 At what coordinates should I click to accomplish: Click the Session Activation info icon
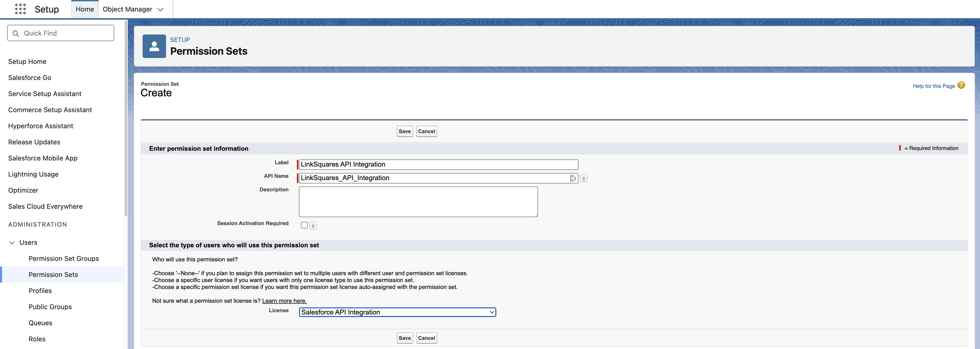coord(313,226)
